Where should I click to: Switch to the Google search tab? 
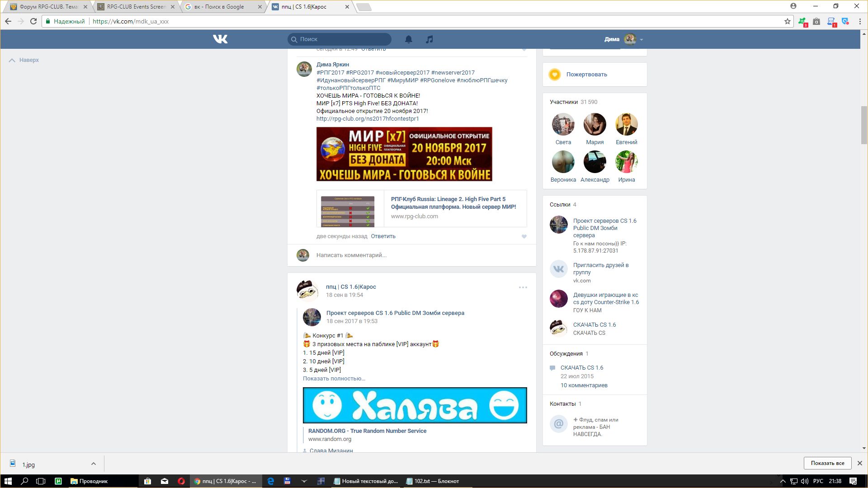(219, 7)
